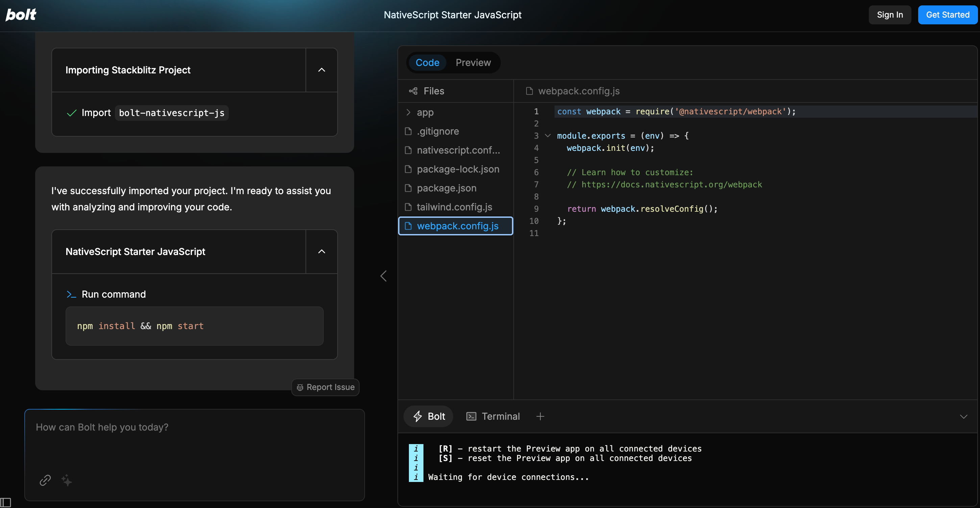Viewport: 980px width, 508px height.
Task: Switch to Code view
Action: (x=427, y=63)
